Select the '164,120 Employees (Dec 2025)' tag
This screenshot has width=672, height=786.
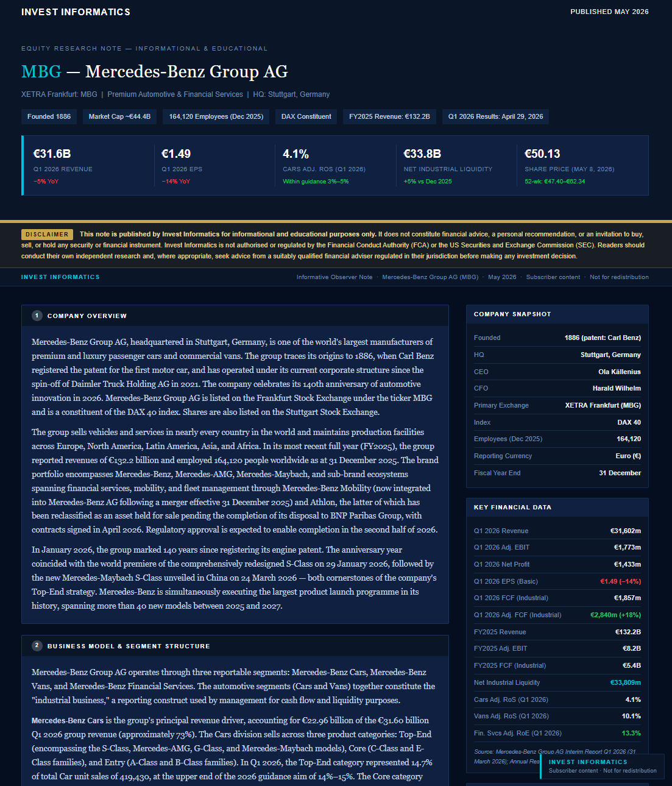[x=216, y=116]
